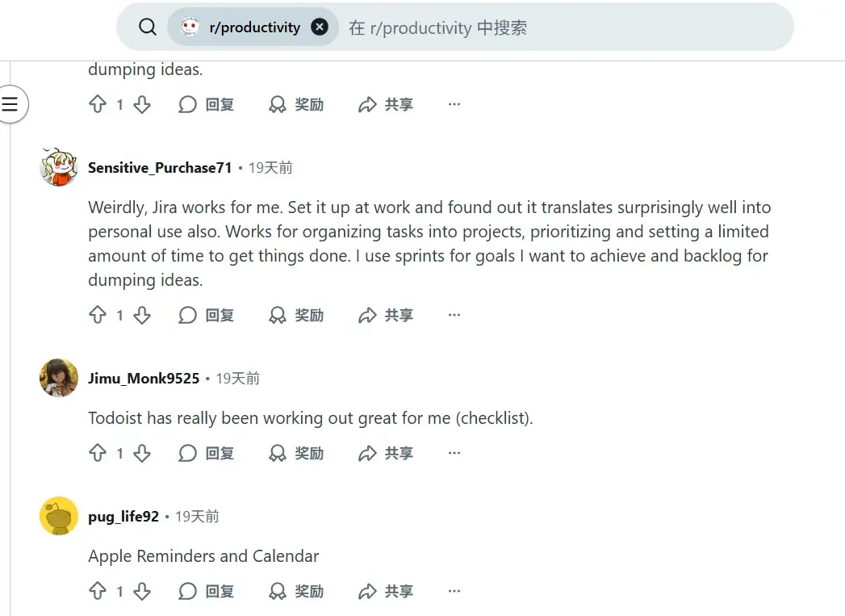Open pug_life92 username link
The image size is (845, 616).
[x=123, y=517]
